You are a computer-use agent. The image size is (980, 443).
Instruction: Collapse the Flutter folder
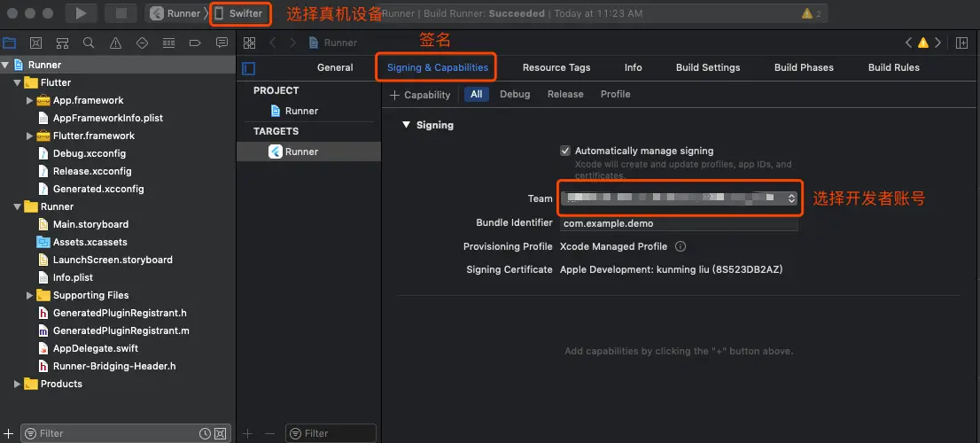tap(17, 82)
